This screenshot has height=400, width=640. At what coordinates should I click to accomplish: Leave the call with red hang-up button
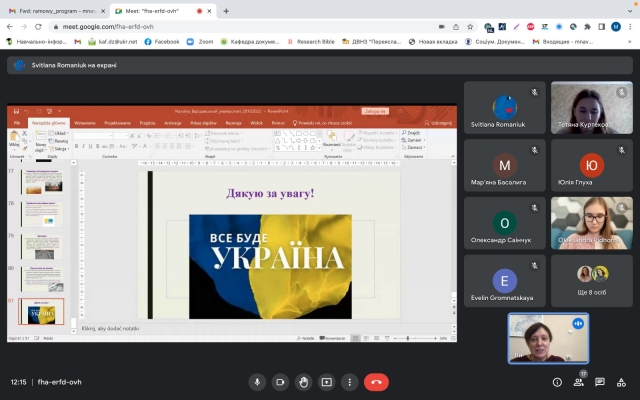point(377,382)
